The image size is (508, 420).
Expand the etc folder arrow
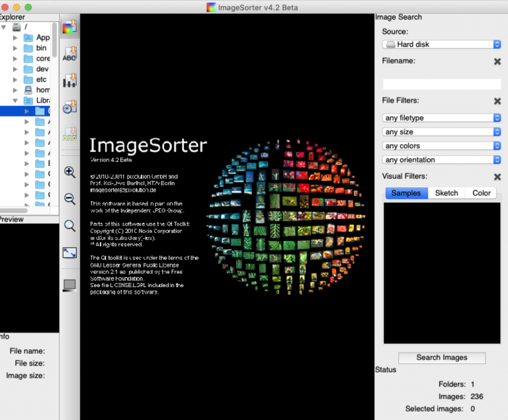[15, 80]
